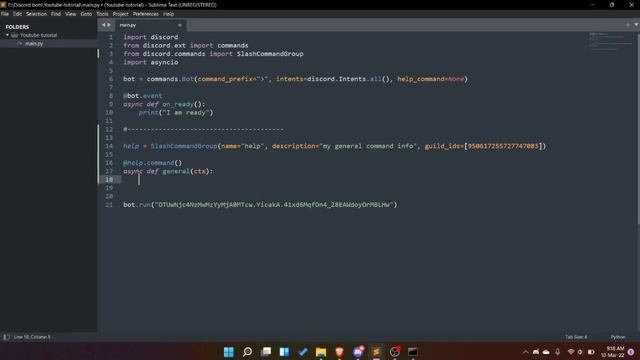
Task: Open main.py in the sidebar
Action: (x=34, y=43)
